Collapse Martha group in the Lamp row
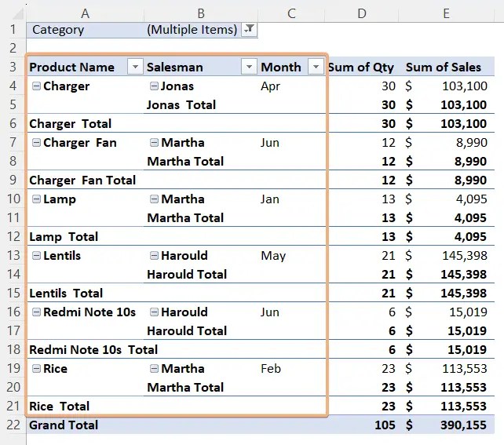 (x=155, y=199)
